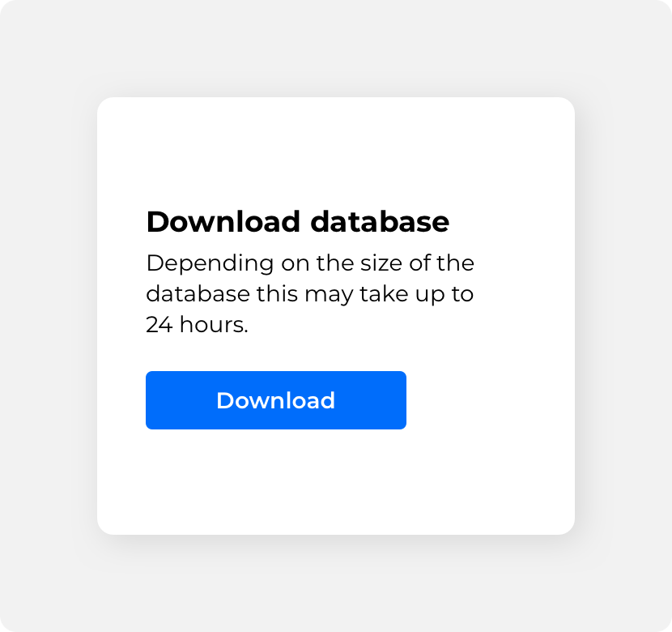This screenshot has width=672, height=632.
Task: Click the word "Download" in the bold heading
Action: (x=223, y=222)
